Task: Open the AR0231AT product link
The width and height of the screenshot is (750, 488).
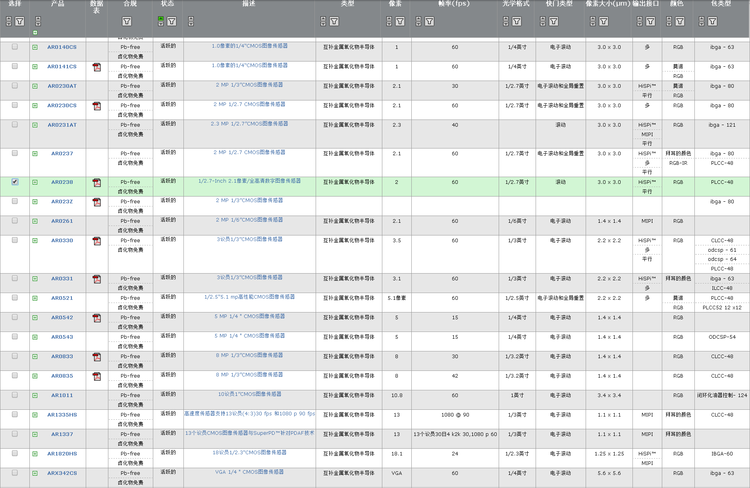Action: click(62, 125)
